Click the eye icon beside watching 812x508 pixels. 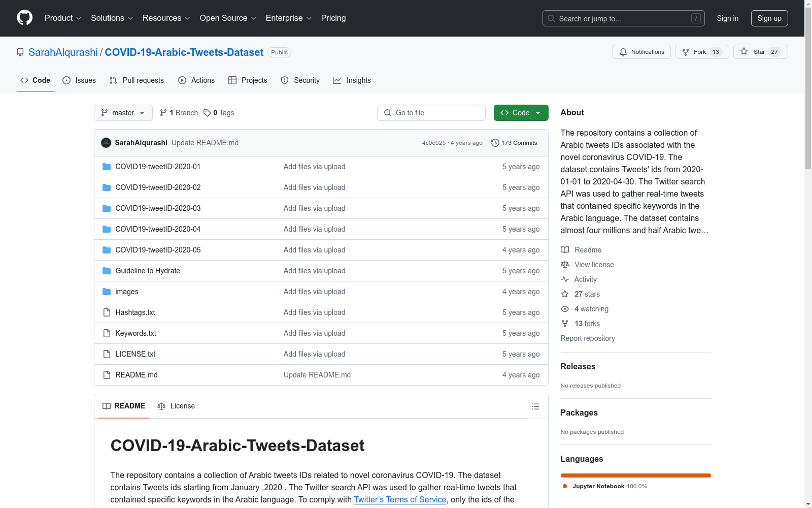point(565,309)
